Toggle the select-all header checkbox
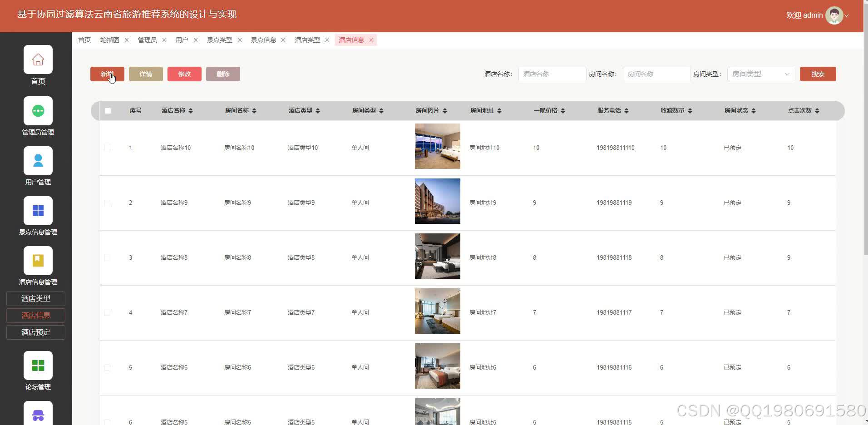The image size is (868, 425). (x=108, y=111)
